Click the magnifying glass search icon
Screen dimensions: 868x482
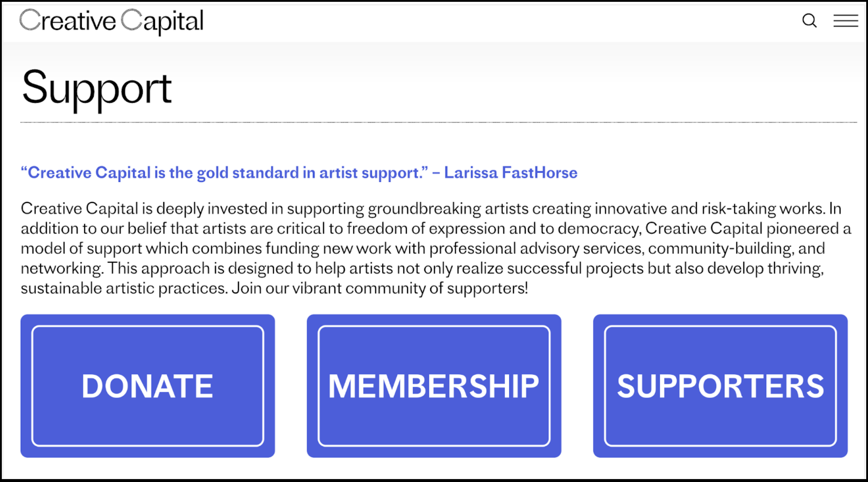[809, 21]
